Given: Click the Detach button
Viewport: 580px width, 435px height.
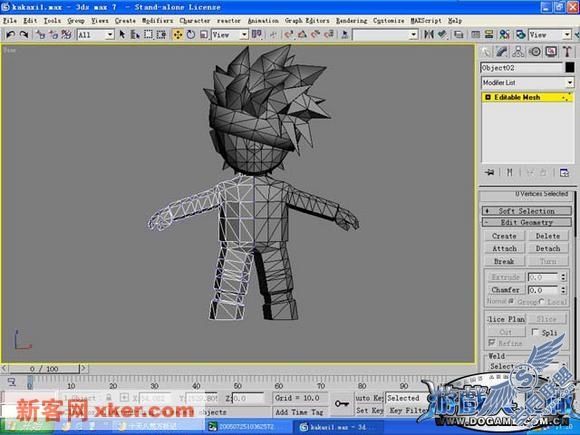Looking at the screenshot, I should [x=548, y=249].
